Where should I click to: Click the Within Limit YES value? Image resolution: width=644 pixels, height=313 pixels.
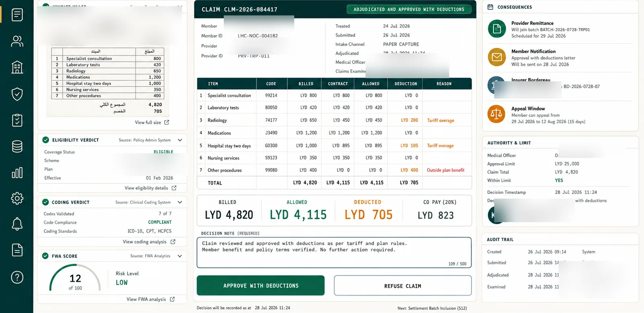click(x=559, y=181)
